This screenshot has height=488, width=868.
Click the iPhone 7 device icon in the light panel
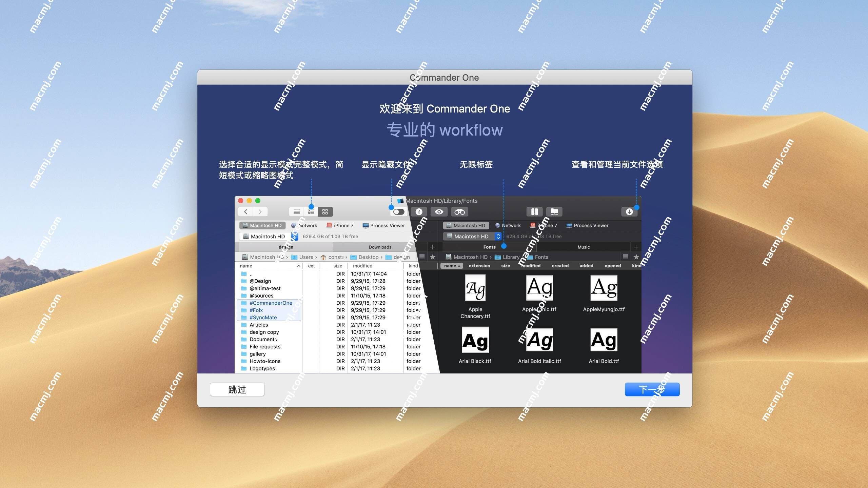point(329,226)
